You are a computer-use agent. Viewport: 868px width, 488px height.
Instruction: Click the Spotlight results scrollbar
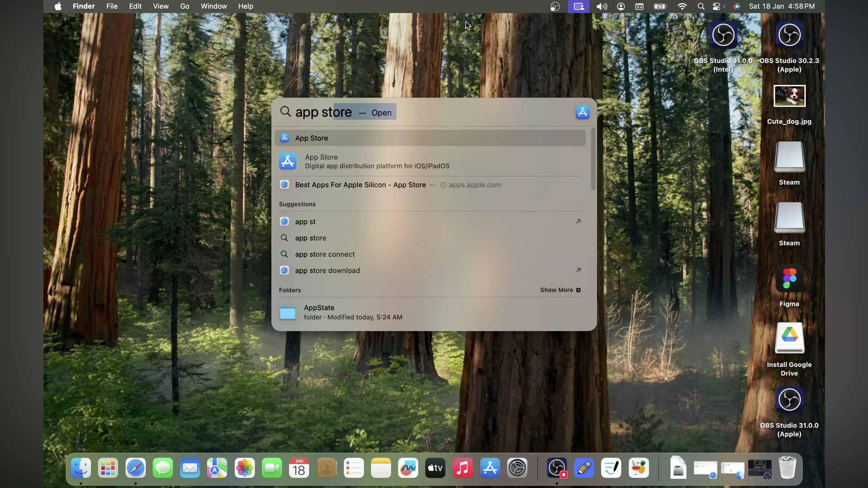pyautogui.click(x=593, y=159)
